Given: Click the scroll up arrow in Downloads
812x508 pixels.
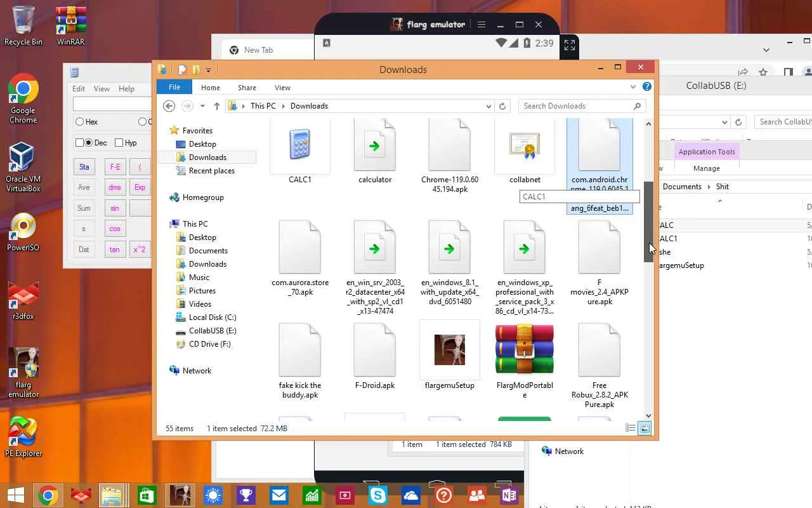Looking at the screenshot, I should 648,124.
